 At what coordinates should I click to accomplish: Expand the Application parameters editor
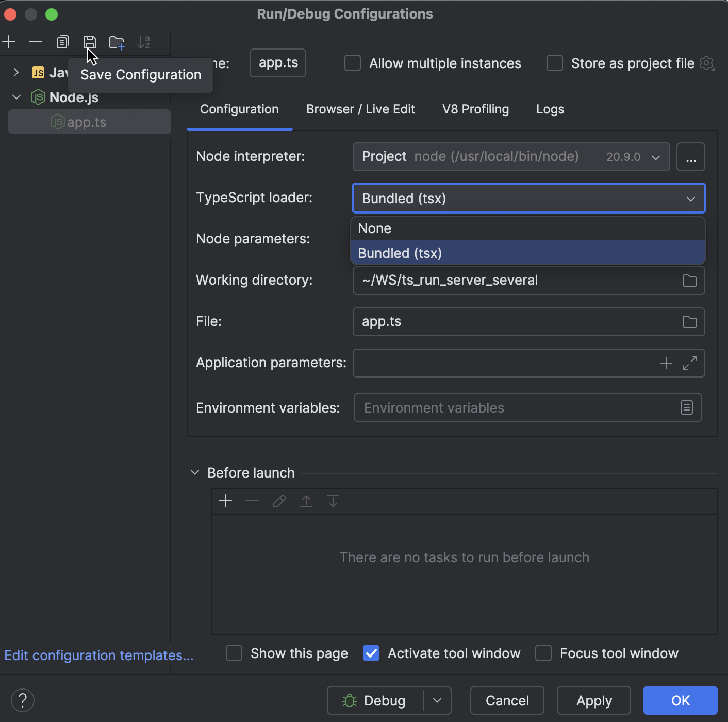pos(690,363)
